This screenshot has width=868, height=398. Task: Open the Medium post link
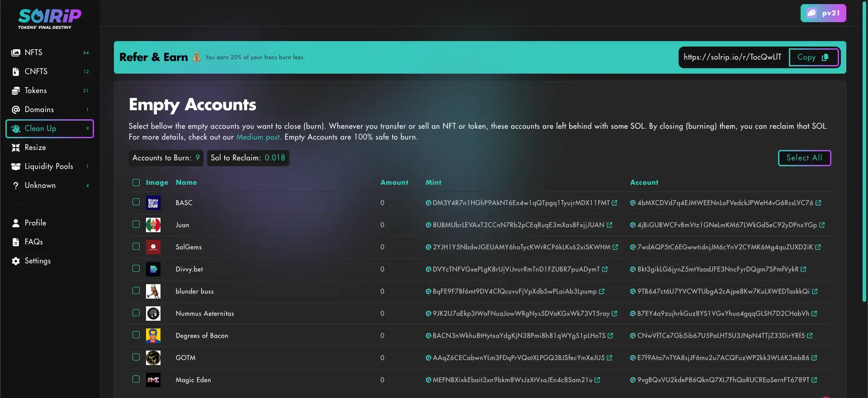click(x=259, y=137)
